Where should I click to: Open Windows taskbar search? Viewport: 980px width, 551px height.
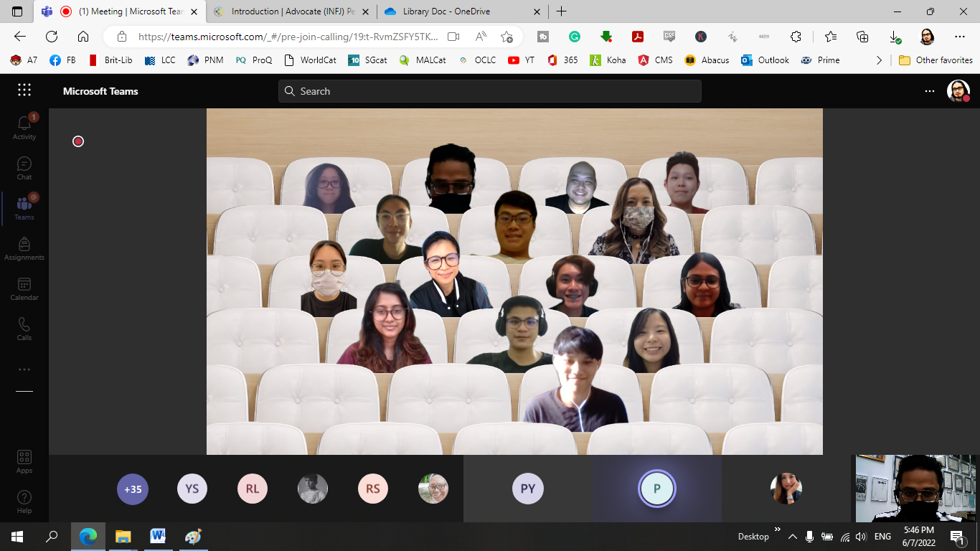coord(52,536)
